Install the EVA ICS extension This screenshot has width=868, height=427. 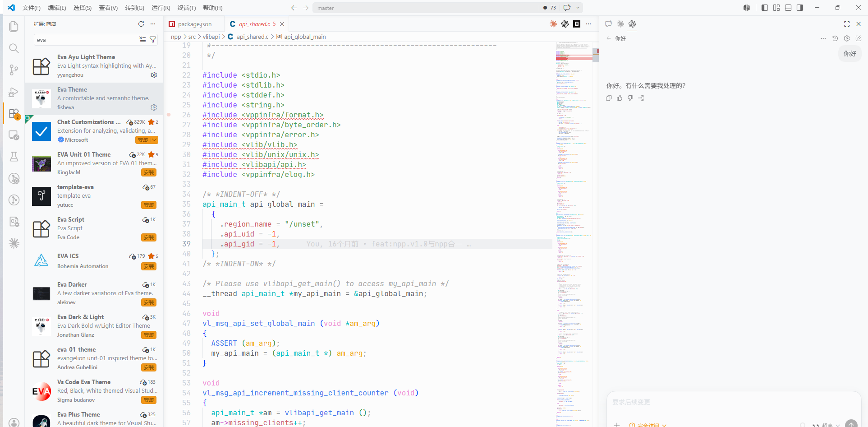click(149, 266)
